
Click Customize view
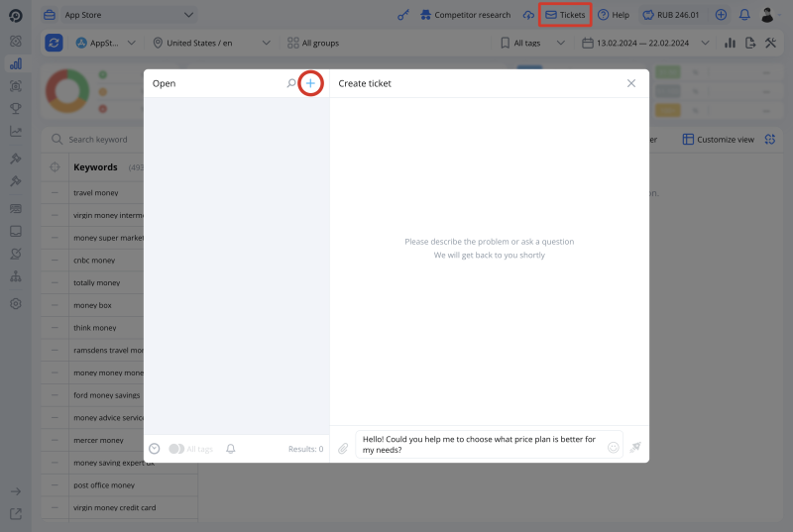tap(718, 140)
